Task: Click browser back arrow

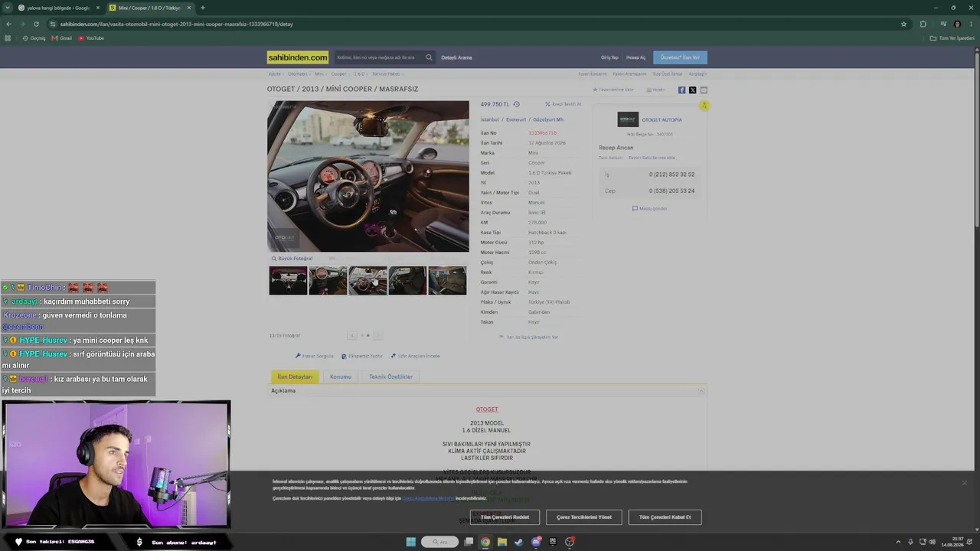Action: pyautogui.click(x=8, y=24)
